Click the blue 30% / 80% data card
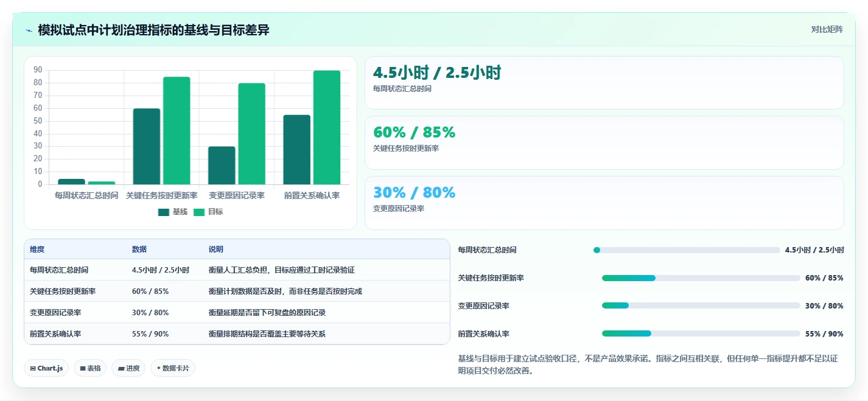868x401 pixels. 604,203
